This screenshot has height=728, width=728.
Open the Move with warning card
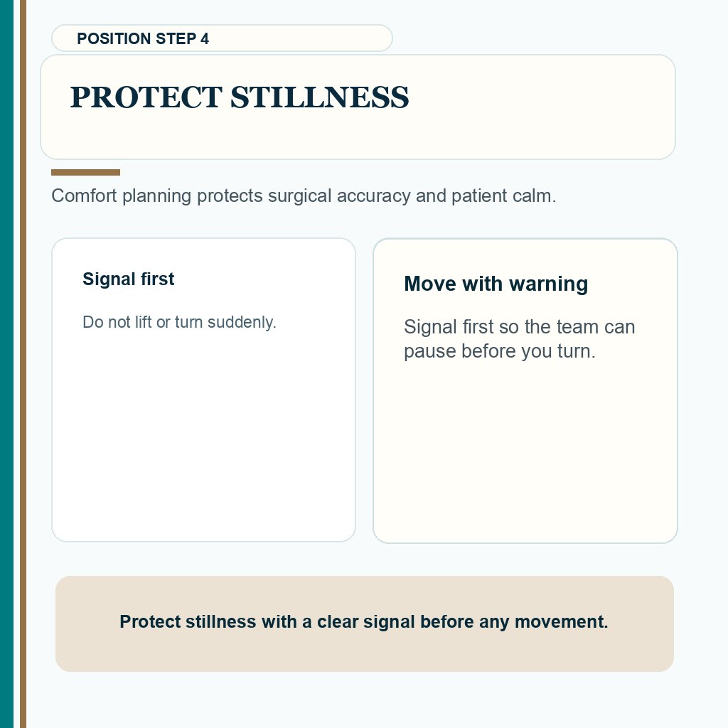click(525, 390)
